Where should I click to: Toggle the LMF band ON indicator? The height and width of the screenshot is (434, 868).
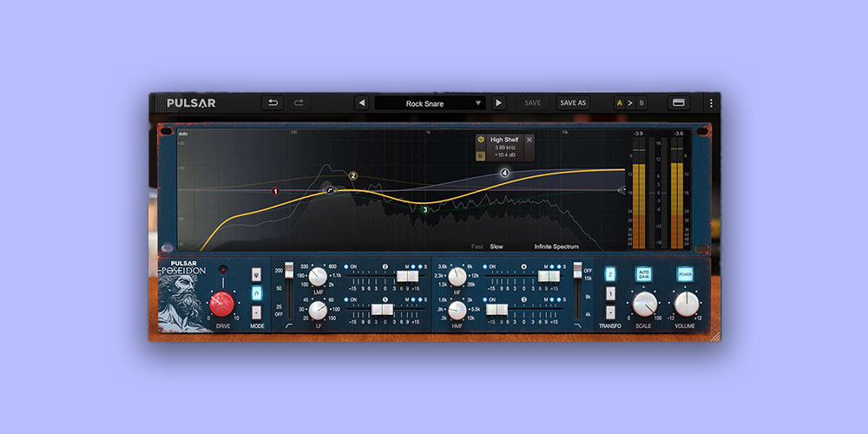[346, 266]
